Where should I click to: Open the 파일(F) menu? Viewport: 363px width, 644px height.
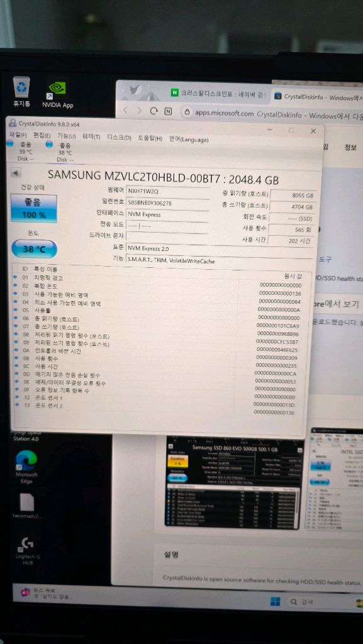[x=18, y=135]
